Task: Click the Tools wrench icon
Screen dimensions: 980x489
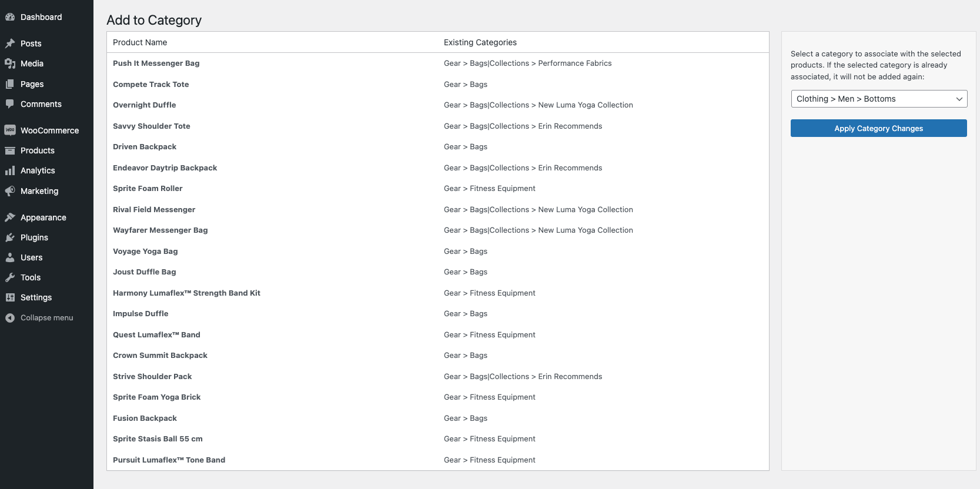Action: (10, 277)
